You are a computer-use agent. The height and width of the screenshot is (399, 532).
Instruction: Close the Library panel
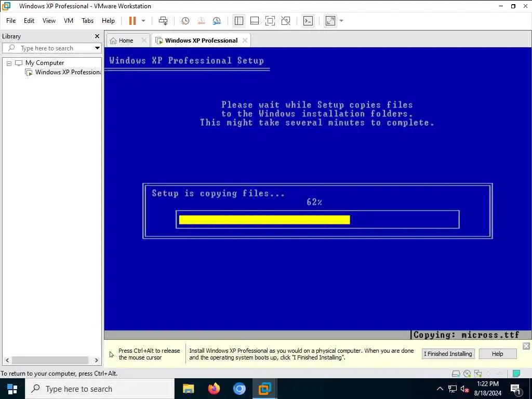coord(97,36)
